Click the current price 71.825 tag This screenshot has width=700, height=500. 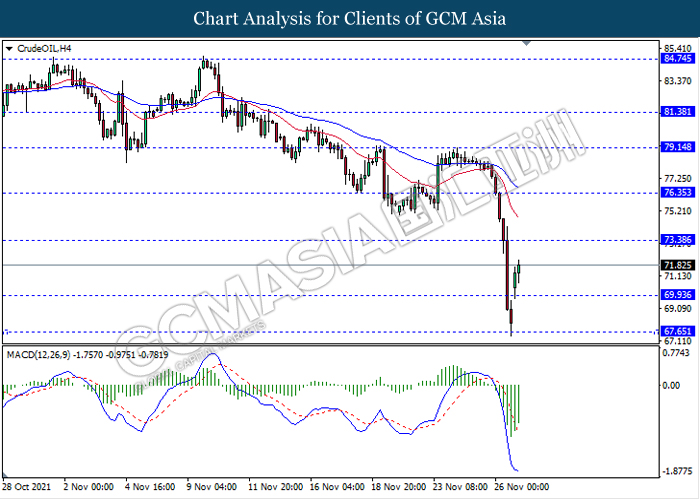click(677, 265)
